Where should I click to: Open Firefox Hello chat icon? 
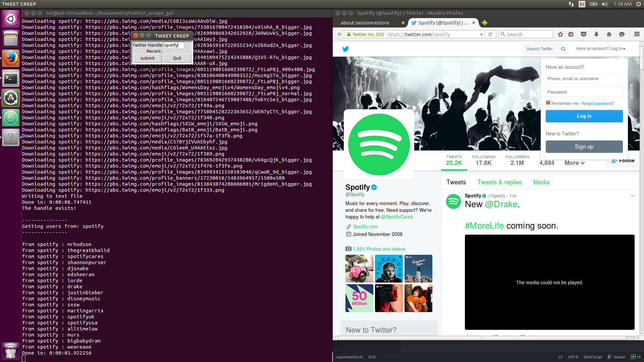point(622,34)
